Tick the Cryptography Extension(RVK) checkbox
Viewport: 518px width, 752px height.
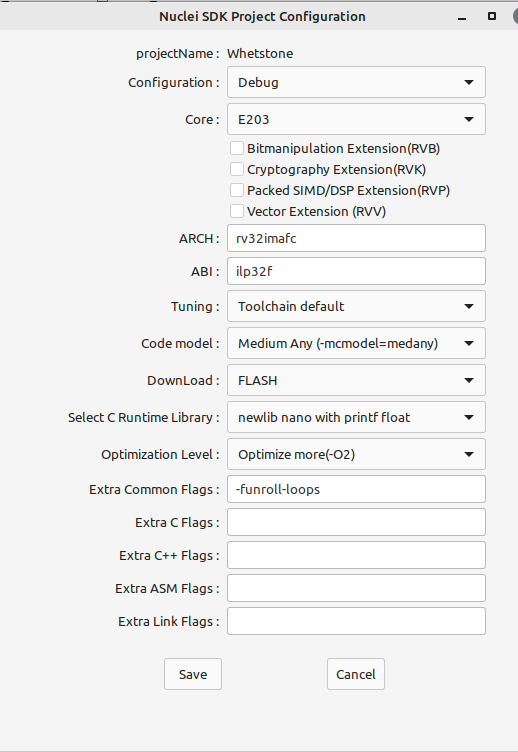[x=237, y=169]
